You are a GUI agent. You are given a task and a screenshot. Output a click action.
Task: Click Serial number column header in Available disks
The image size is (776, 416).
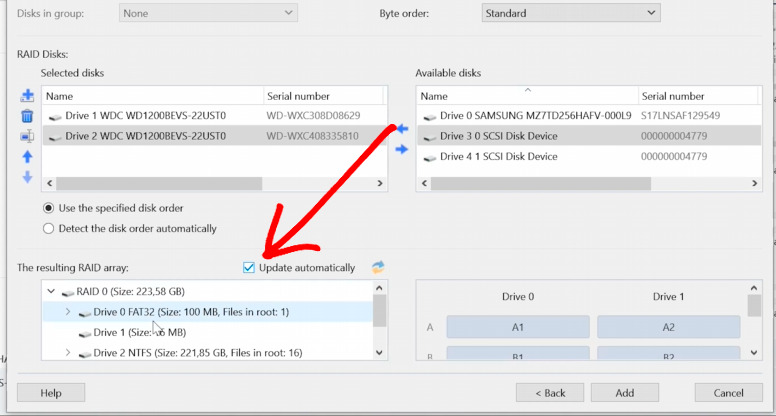click(698, 96)
